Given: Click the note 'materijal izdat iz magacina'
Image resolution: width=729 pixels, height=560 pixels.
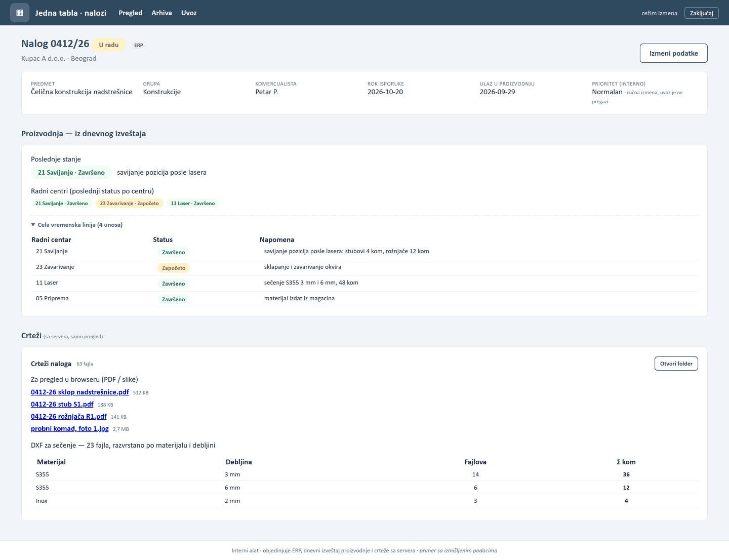Looking at the screenshot, I should [x=299, y=298].
